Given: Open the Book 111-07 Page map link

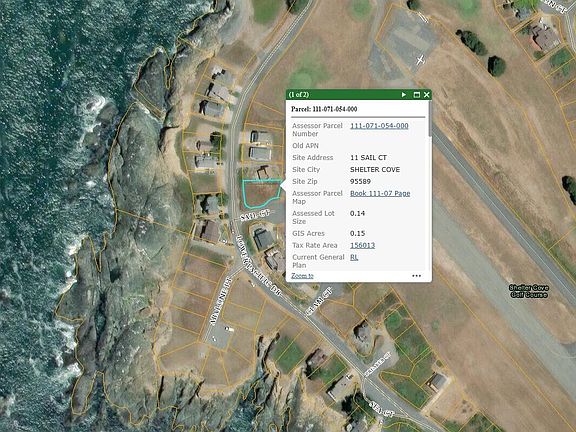Looking at the screenshot, I should coord(380,193).
